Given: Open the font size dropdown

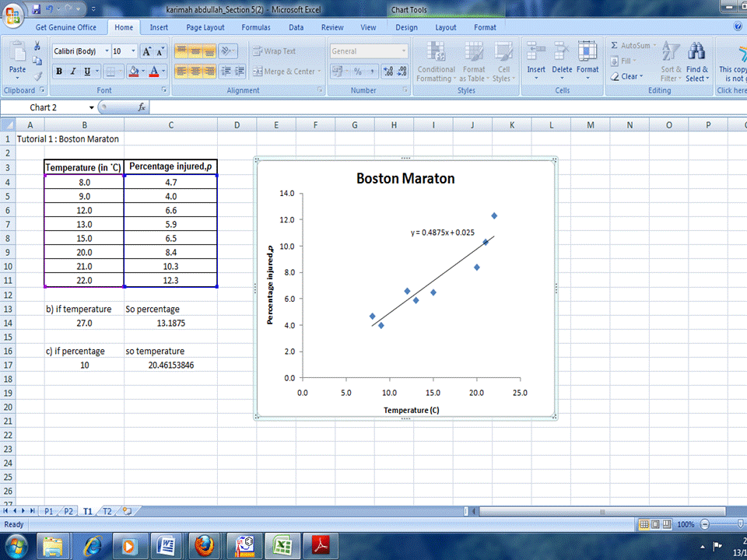Looking at the screenshot, I should [133, 51].
